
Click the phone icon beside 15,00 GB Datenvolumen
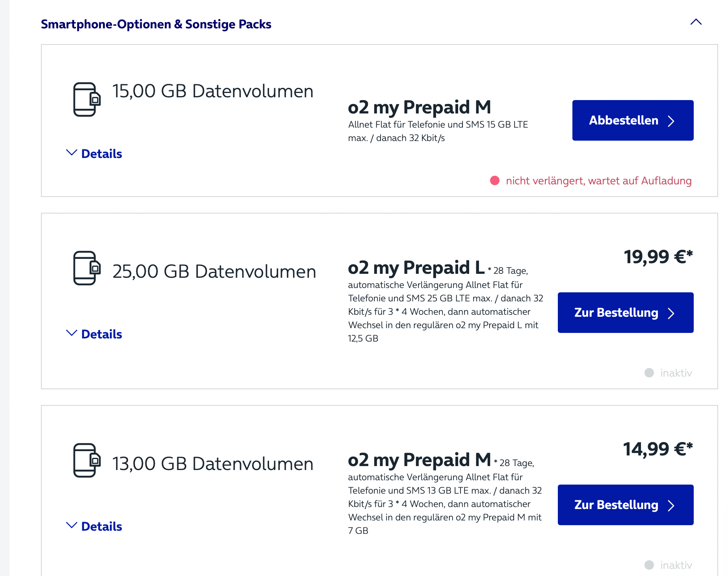click(87, 99)
